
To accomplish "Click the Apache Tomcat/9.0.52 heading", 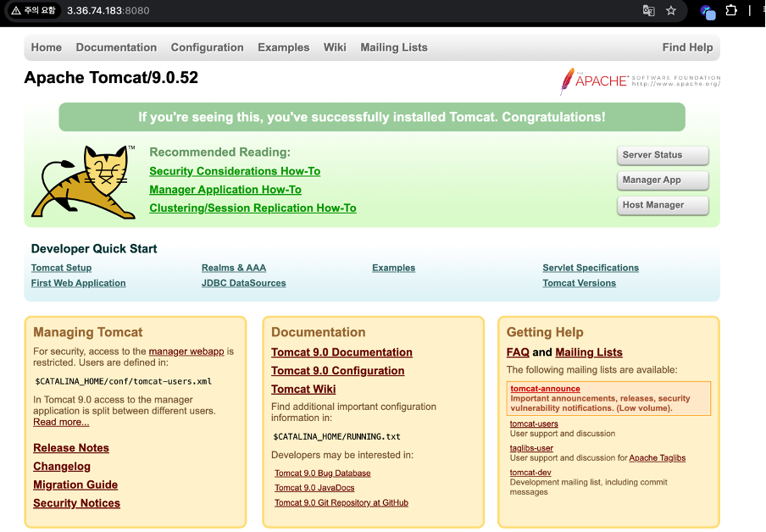I will [111, 78].
